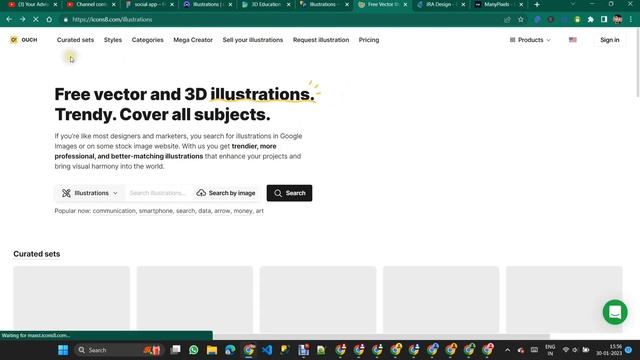640x360 pixels.
Task: Click the taskbar Search box
Action: 118,350
